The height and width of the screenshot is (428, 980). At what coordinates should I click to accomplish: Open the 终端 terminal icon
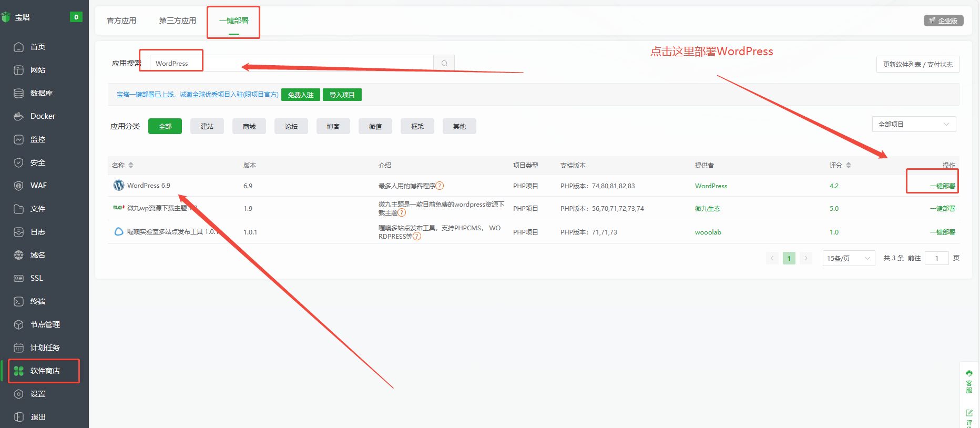click(18, 301)
